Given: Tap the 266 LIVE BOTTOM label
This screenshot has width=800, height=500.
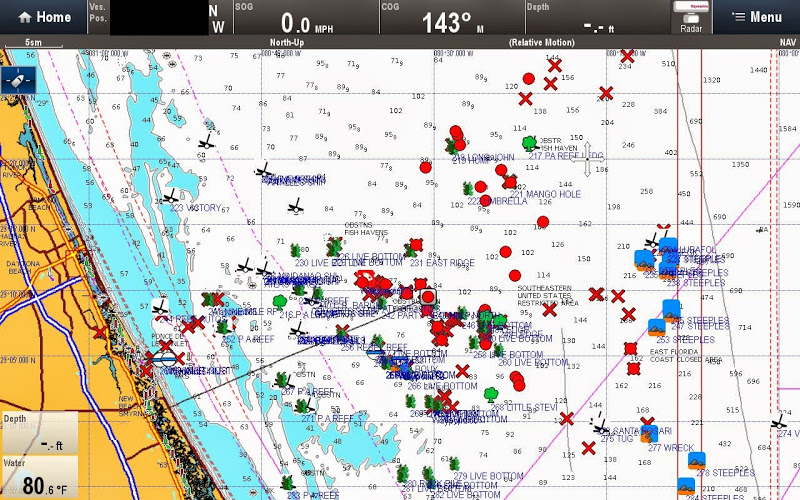Looking at the screenshot, I should (442, 386).
